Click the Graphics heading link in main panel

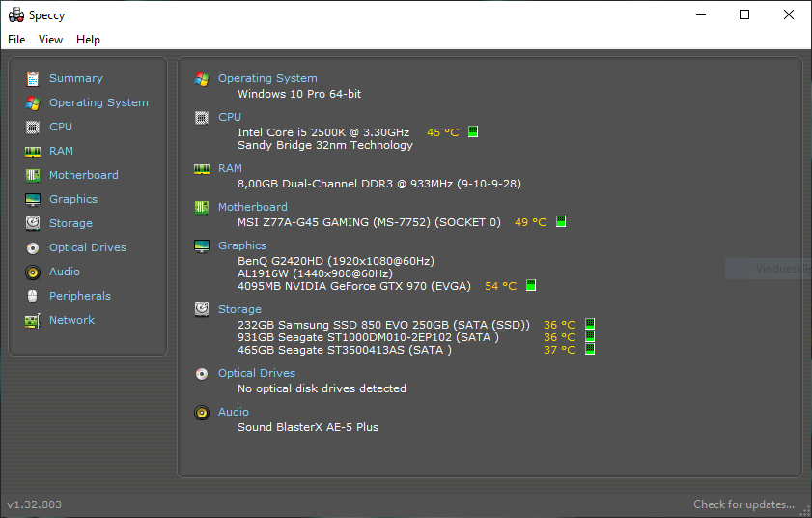241,245
